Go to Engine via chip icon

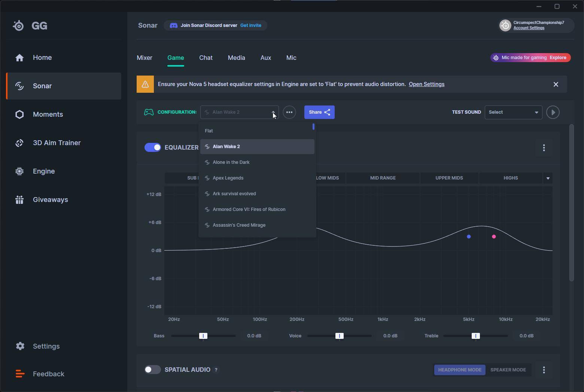[x=19, y=171]
